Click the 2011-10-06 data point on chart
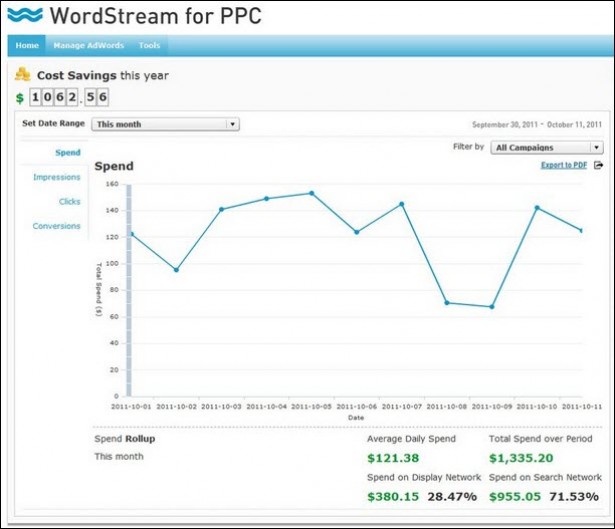This screenshot has width=615, height=529. tap(357, 232)
